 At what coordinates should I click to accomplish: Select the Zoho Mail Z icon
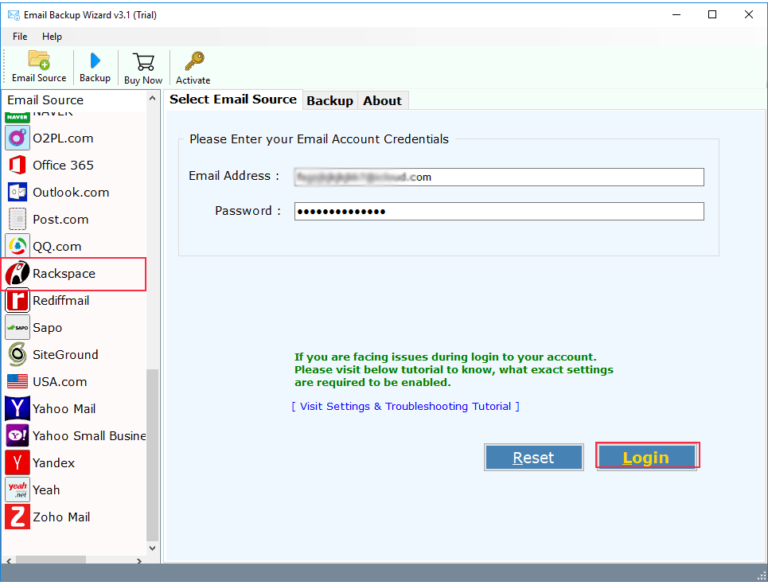(x=17, y=516)
